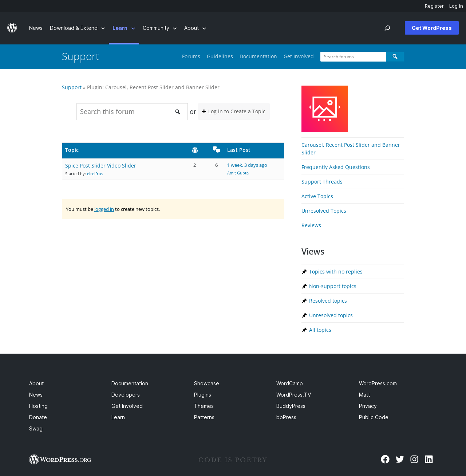The image size is (466, 476).
Task: Open the Twitter icon in the footer
Action: pyautogui.click(x=400, y=459)
